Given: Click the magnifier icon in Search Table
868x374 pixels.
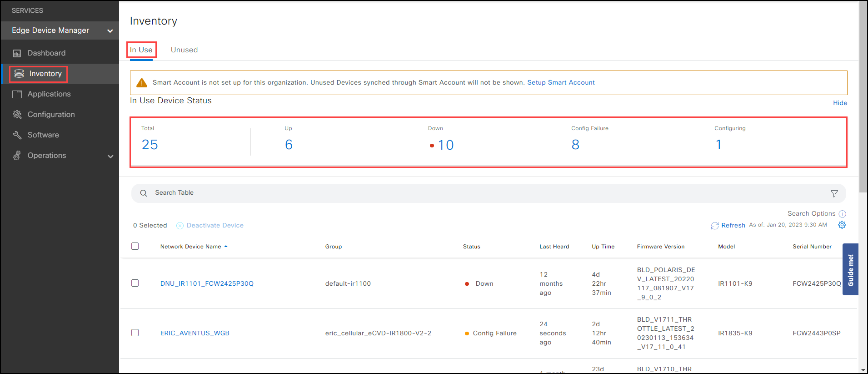Looking at the screenshot, I should pyautogui.click(x=144, y=193).
